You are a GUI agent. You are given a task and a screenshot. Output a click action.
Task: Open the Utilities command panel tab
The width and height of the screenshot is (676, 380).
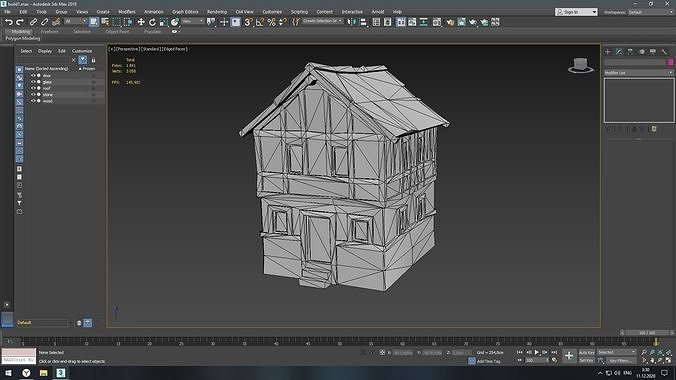pos(664,52)
